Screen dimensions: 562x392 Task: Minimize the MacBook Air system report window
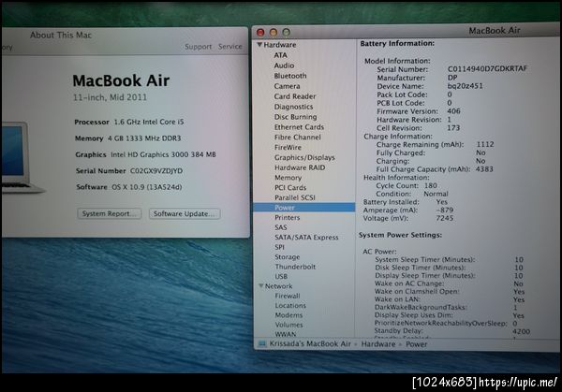click(x=274, y=33)
